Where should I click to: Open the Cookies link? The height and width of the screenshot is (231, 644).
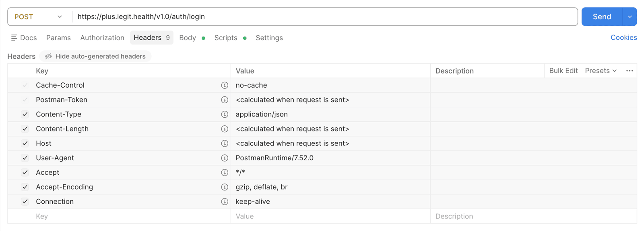623,37
